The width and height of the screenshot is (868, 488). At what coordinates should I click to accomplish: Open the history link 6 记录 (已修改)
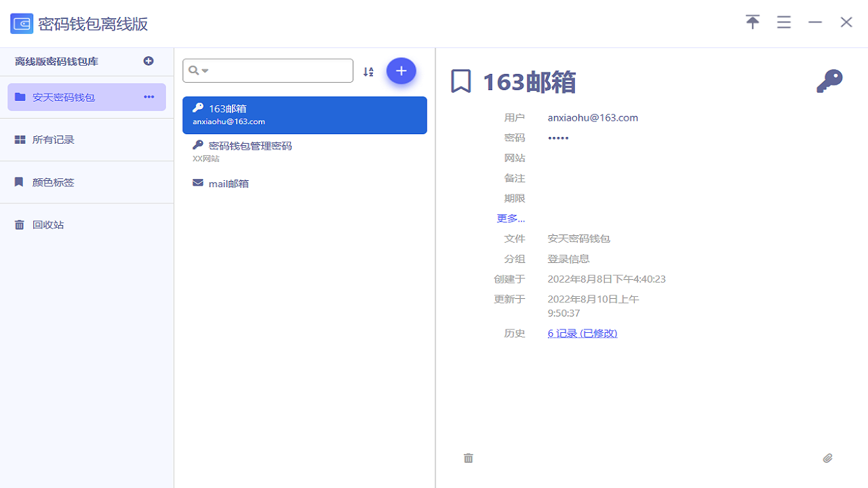[x=582, y=333]
